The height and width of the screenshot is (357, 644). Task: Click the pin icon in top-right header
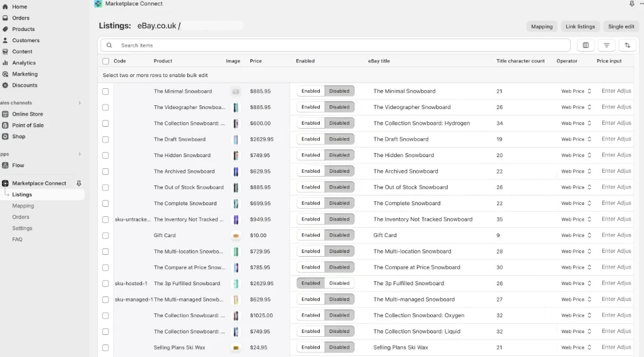(631, 4)
